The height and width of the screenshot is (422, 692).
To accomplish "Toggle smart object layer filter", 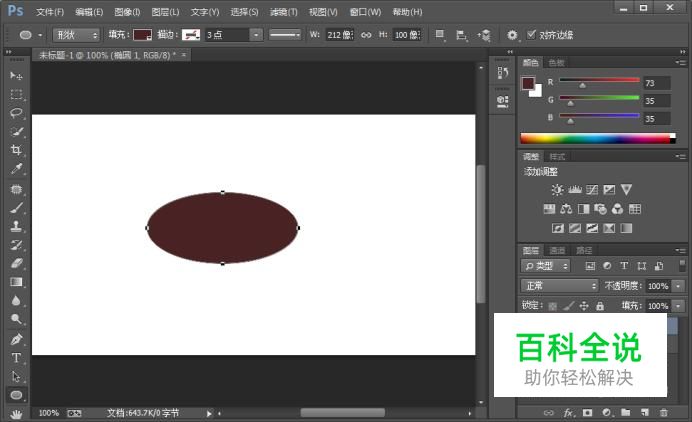I will coord(659,266).
